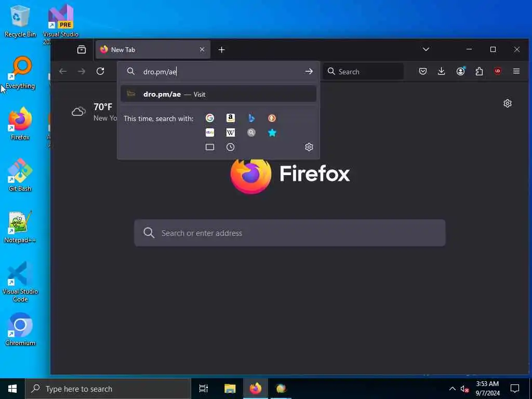532x399 pixels.
Task: Click the dro.pm/ae address bar text
Action: point(160,72)
